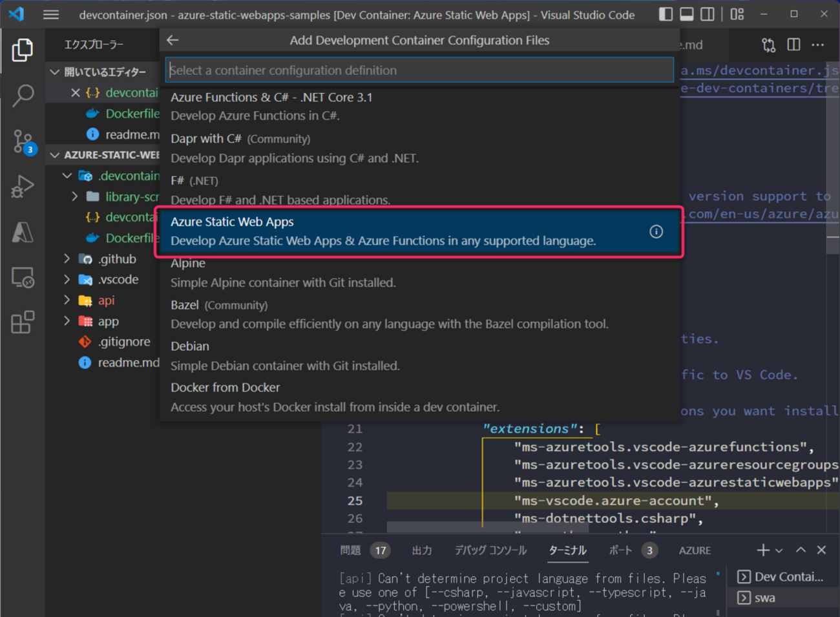
Task: Switch to the 出力 output tab
Action: click(x=422, y=550)
